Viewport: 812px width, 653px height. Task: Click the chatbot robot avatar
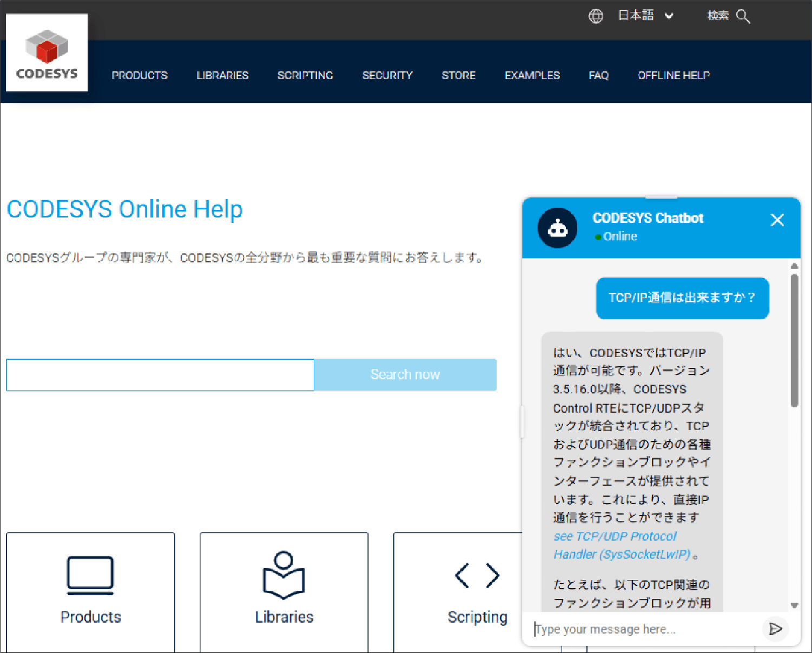coord(557,228)
